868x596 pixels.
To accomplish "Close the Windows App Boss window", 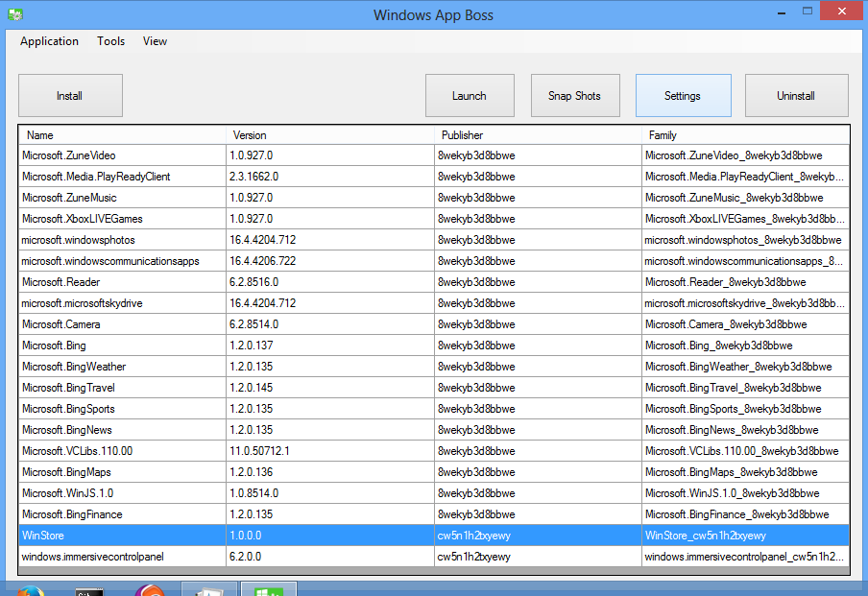I will (x=841, y=12).
